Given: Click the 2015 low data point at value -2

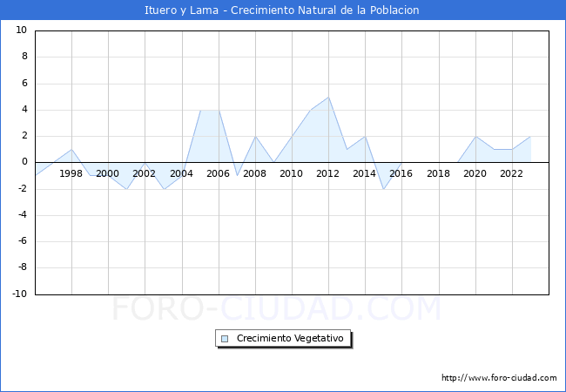Looking at the screenshot, I should tap(383, 189).
